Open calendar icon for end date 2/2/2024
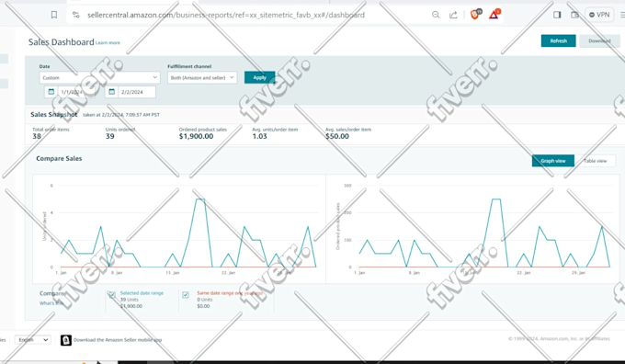 tap(111, 92)
